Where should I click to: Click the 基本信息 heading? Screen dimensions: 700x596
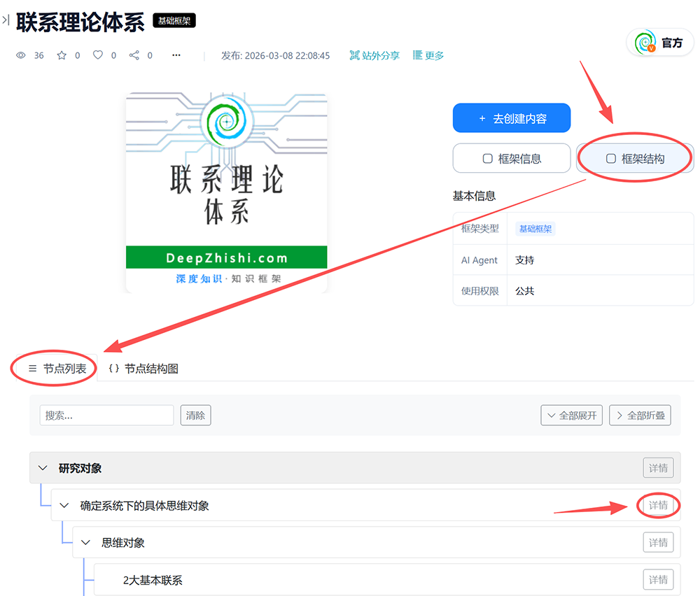(474, 196)
